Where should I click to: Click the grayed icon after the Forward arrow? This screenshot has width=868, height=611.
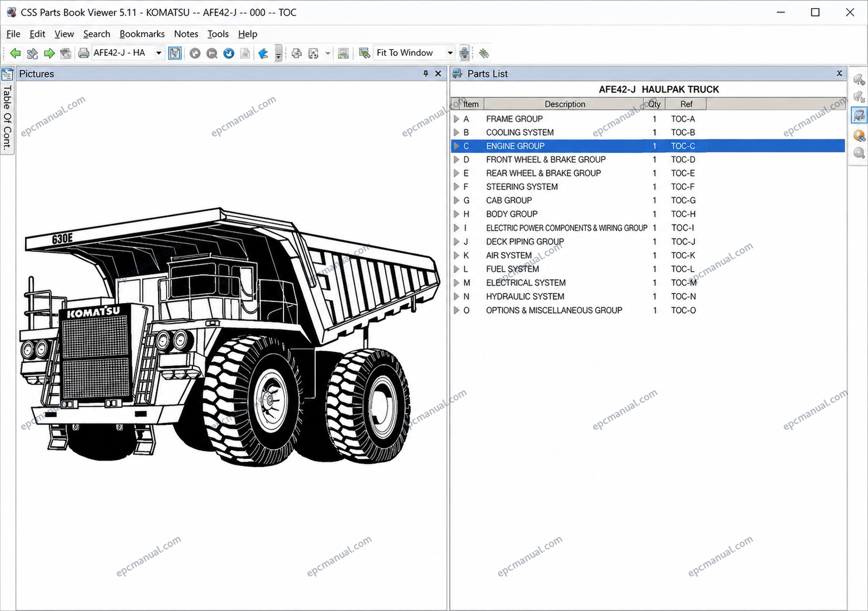[x=66, y=53]
